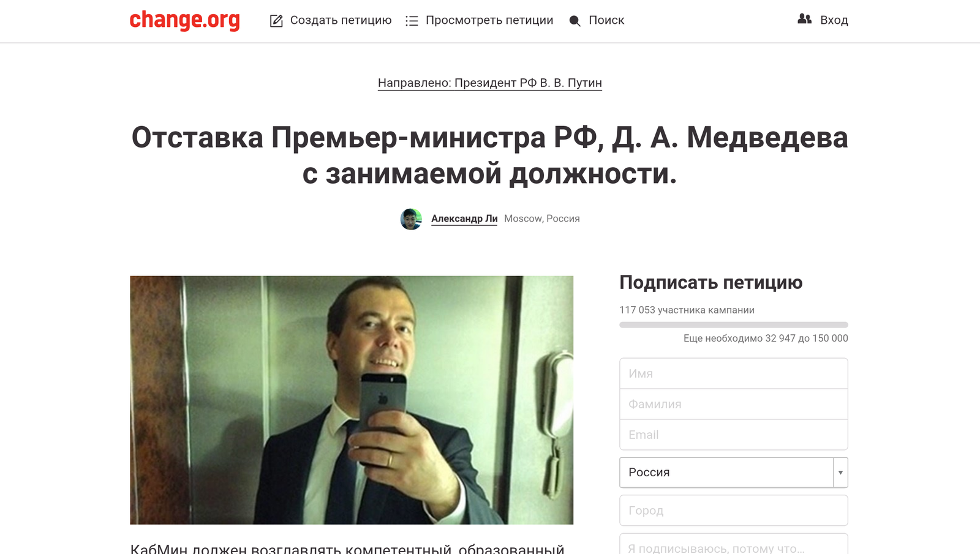980x554 pixels.
Task: Open the Направлено: Президент РФ link
Action: 490,83
